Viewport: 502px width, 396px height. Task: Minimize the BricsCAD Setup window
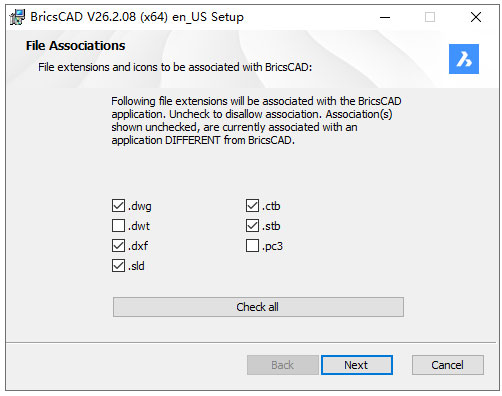[385, 17]
